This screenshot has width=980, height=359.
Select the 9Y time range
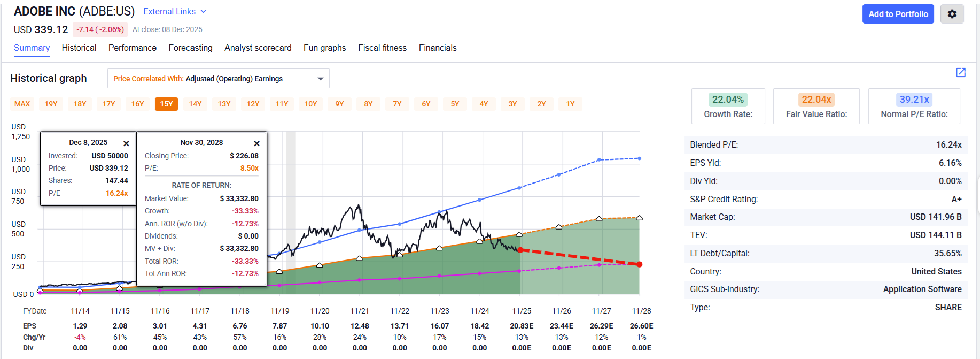340,104
